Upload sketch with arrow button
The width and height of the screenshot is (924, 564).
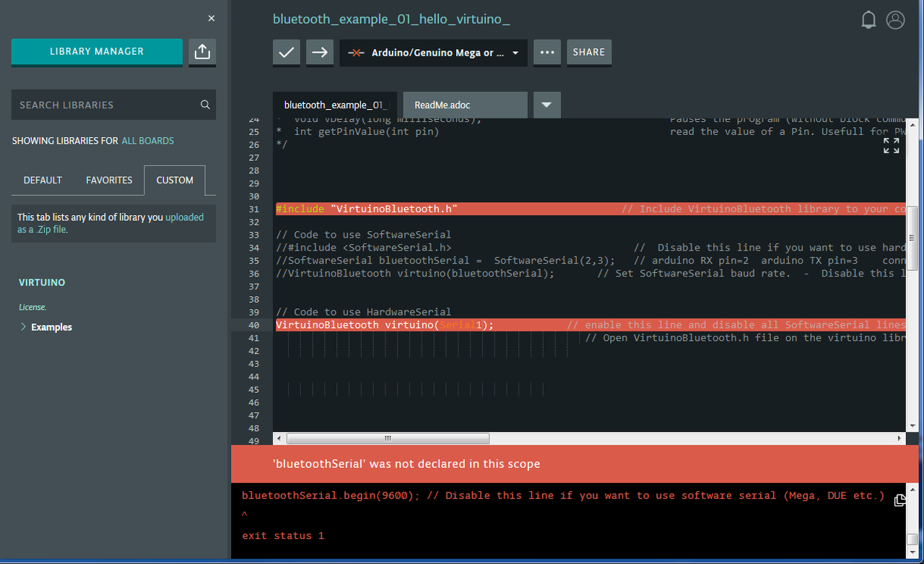[x=320, y=52]
